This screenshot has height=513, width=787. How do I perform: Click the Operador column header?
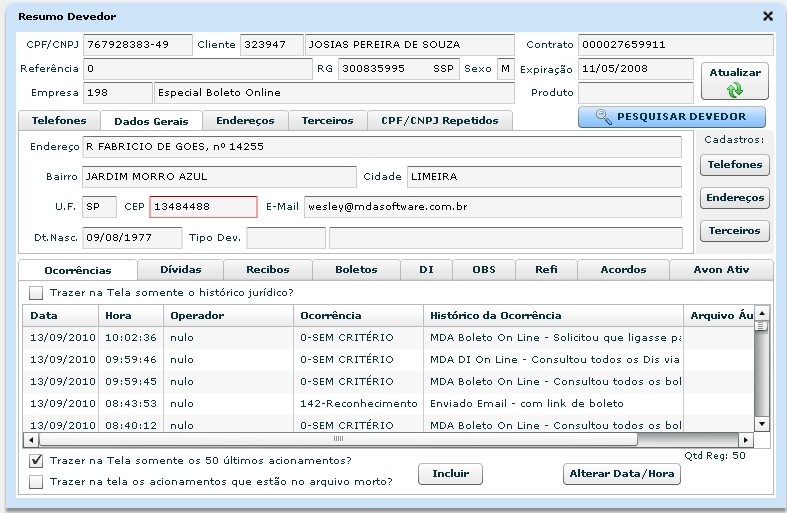[228, 316]
